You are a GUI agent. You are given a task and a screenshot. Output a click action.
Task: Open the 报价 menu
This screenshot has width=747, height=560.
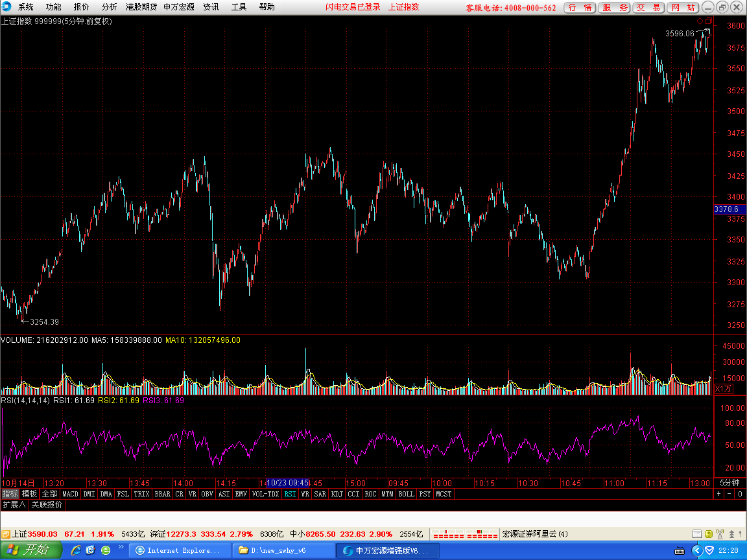[x=81, y=6]
